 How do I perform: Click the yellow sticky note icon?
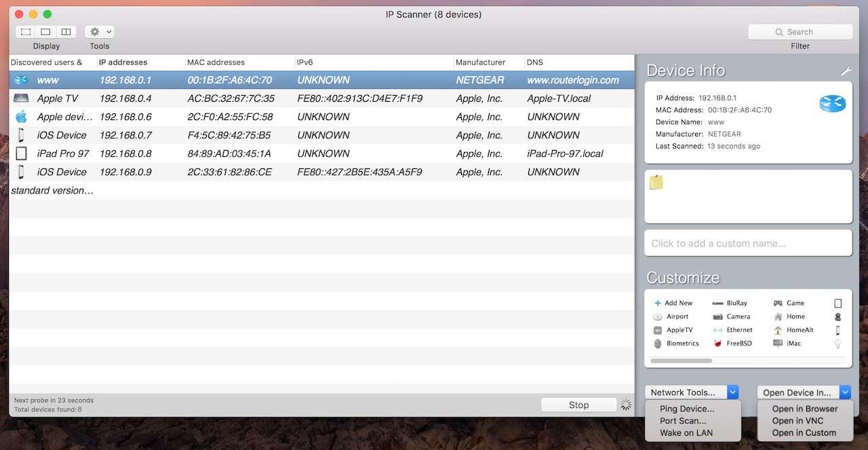click(x=656, y=182)
